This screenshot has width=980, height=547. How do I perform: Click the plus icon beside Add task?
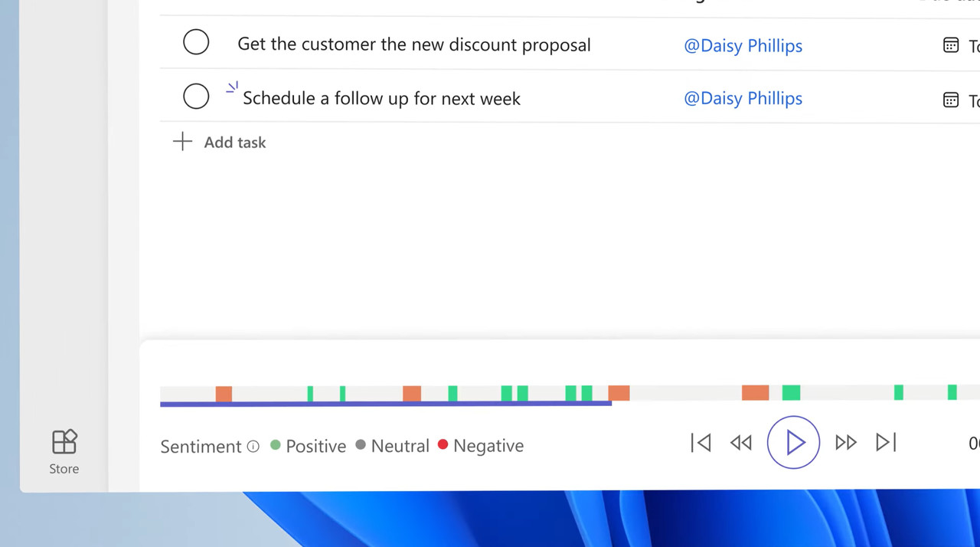182,142
